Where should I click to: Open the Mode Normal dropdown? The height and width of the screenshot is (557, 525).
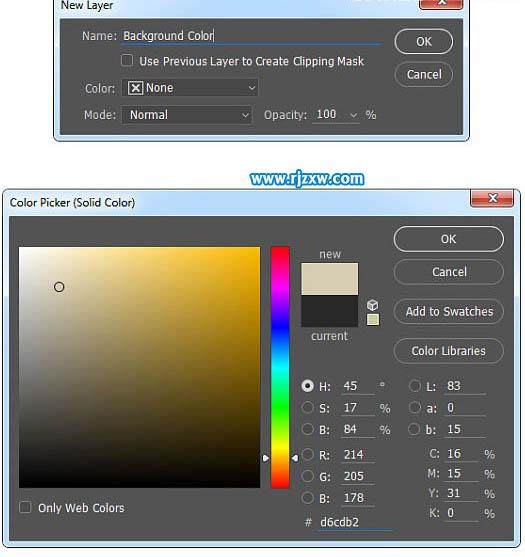[x=187, y=115]
